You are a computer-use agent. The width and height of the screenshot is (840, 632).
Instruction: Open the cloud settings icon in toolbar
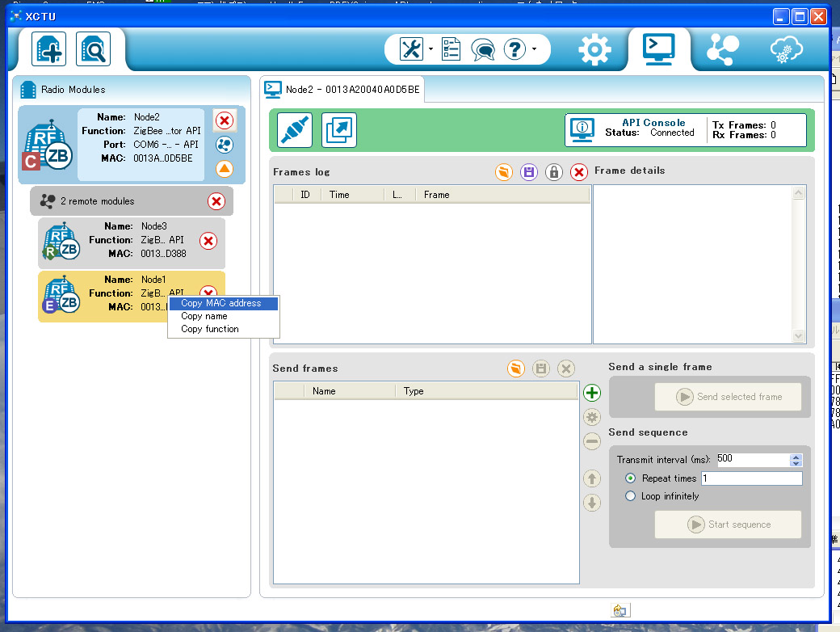point(787,50)
